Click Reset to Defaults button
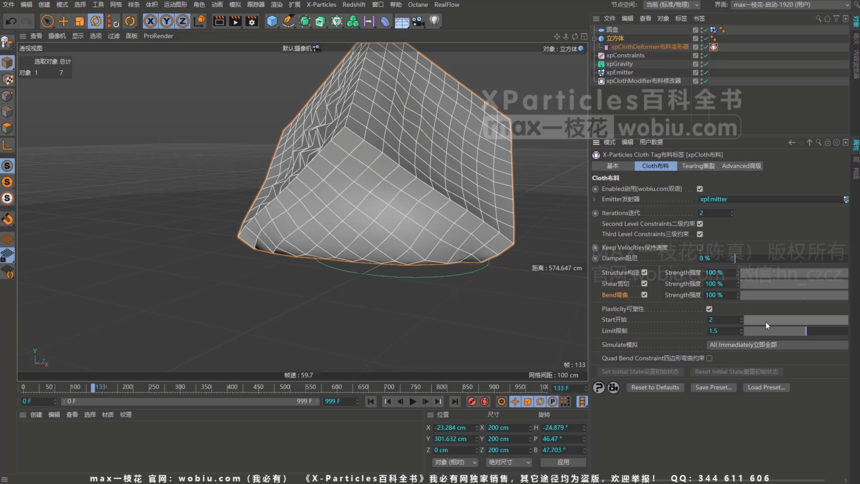860x484 pixels. (655, 387)
